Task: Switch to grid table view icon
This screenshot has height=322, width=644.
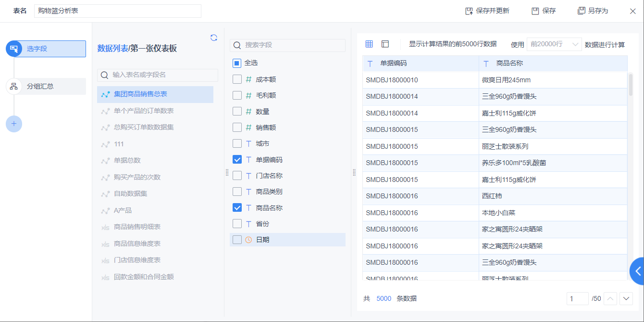Action: (x=369, y=44)
